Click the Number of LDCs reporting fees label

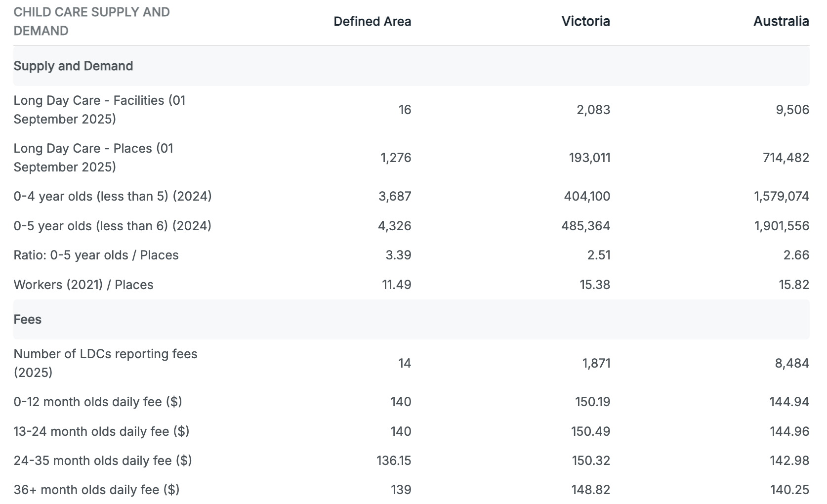[x=105, y=363]
